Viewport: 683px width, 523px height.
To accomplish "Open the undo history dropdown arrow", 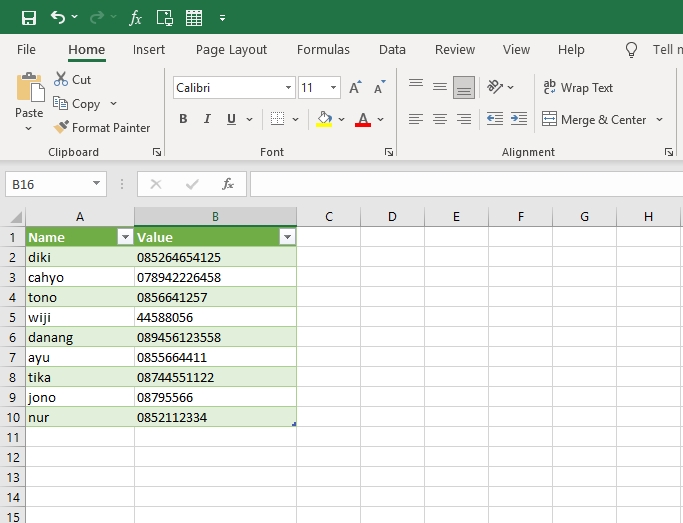I will pyautogui.click(x=74, y=17).
